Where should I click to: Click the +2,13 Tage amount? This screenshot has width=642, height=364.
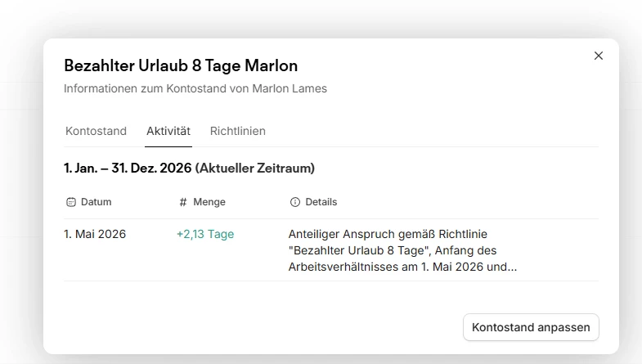click(x=205, y=234)
